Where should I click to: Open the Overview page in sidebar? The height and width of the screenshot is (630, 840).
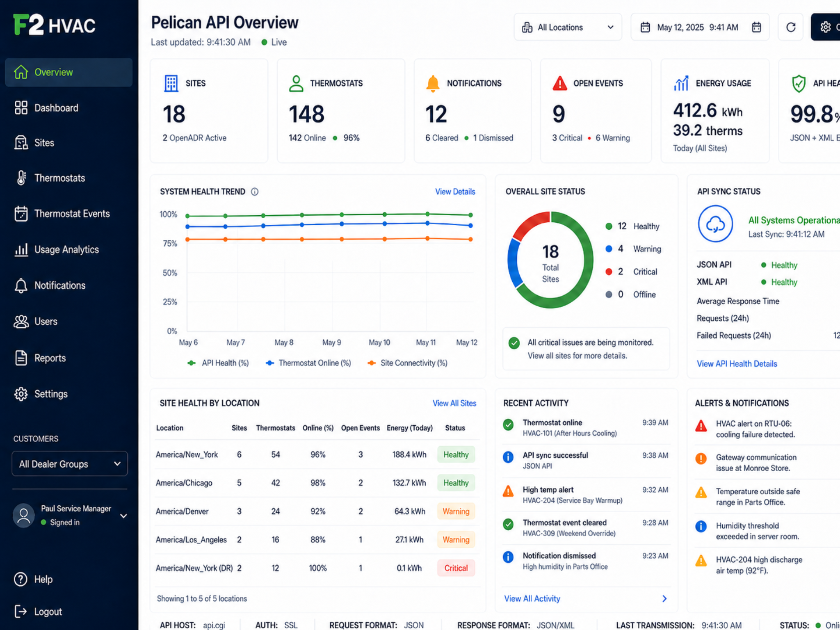coord(68,72)
